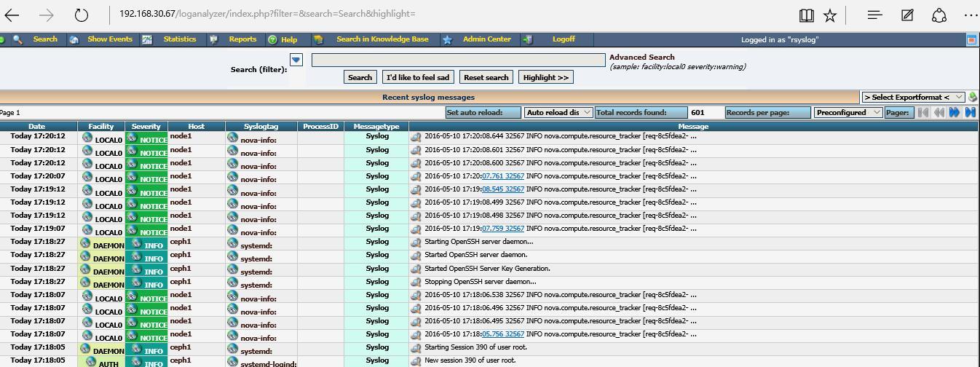Screen dimensions: 980x367
Task: Open details icon for Started OpenSSH server daemon
Action: (x=416, y=256)
